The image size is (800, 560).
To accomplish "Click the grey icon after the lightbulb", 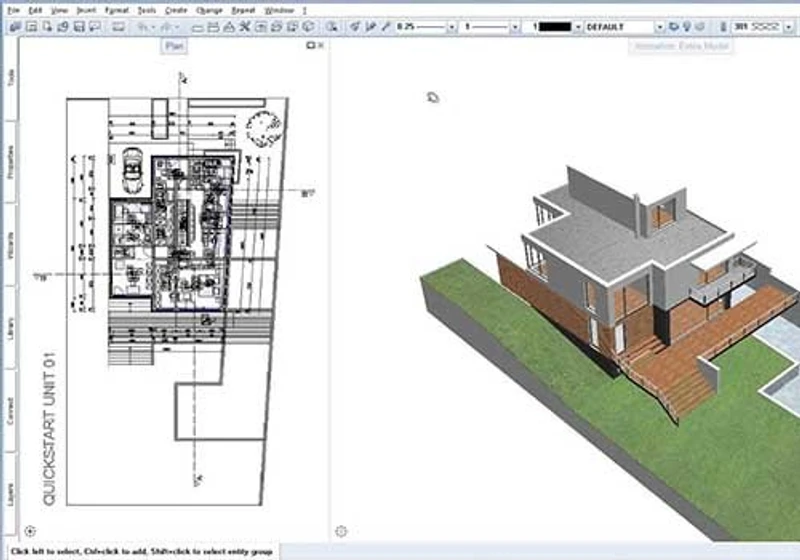I will (701, 27).
